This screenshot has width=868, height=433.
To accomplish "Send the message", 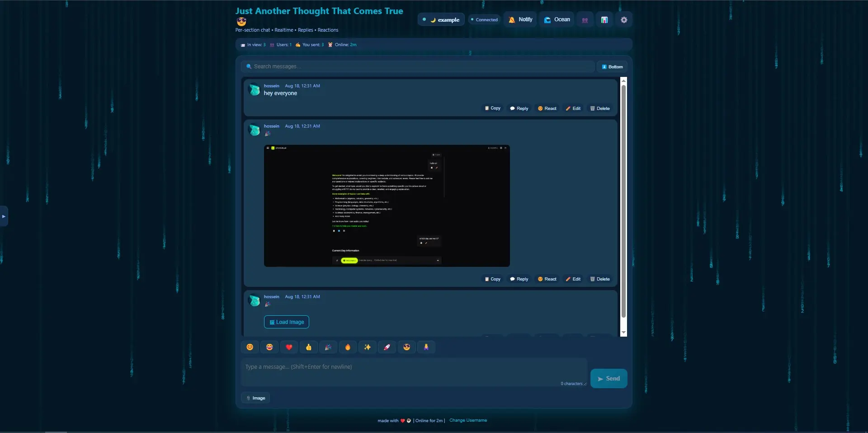I will point(609,379).
